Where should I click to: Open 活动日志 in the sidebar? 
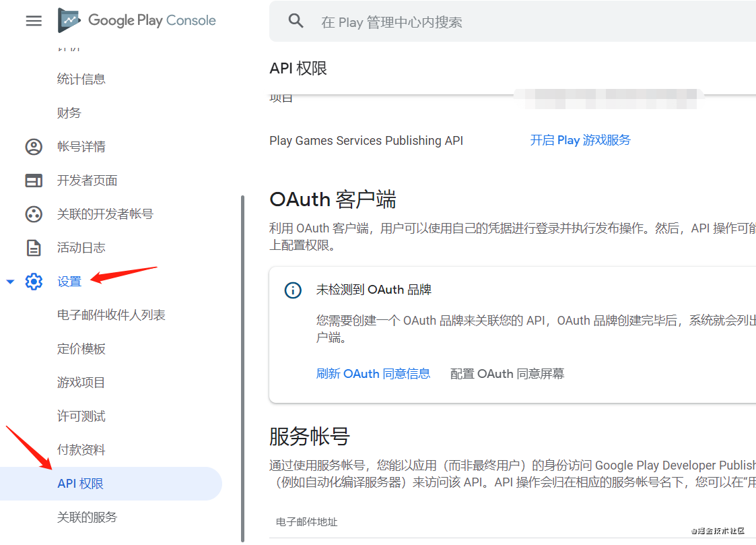point(81,248)
